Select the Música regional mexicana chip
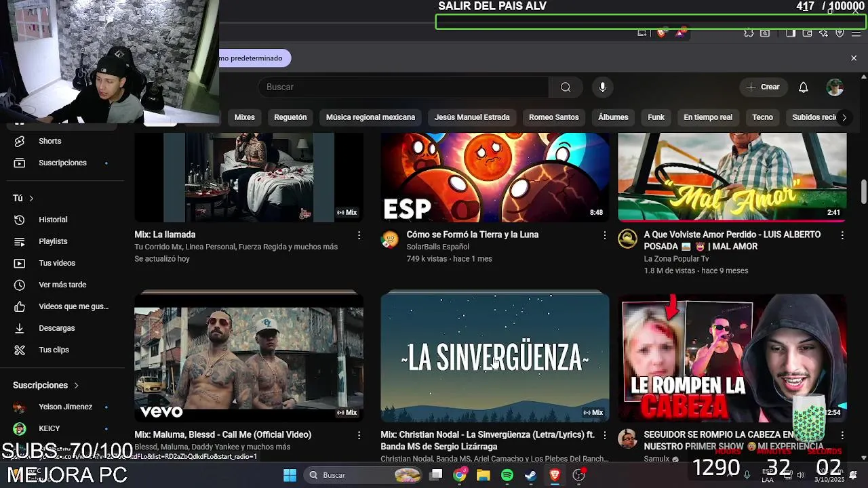Screen dimensions: 868x488 click(370, 117)
